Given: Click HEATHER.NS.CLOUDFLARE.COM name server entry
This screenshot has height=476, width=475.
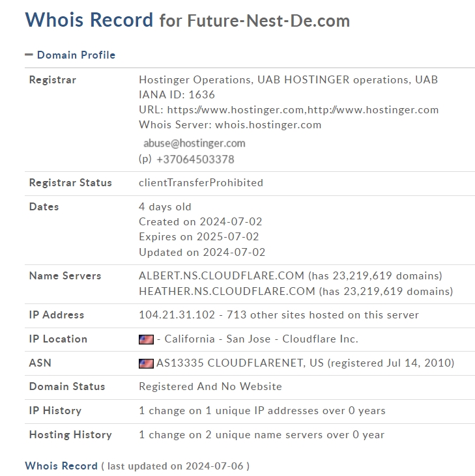Looking at the screenshot, I should pyautogui.click(x=296, y=292).
